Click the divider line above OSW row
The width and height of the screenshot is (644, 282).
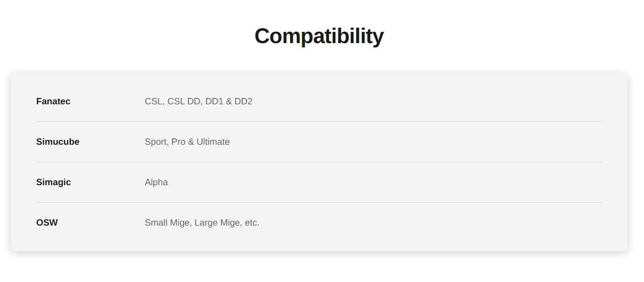coord(319,202)
